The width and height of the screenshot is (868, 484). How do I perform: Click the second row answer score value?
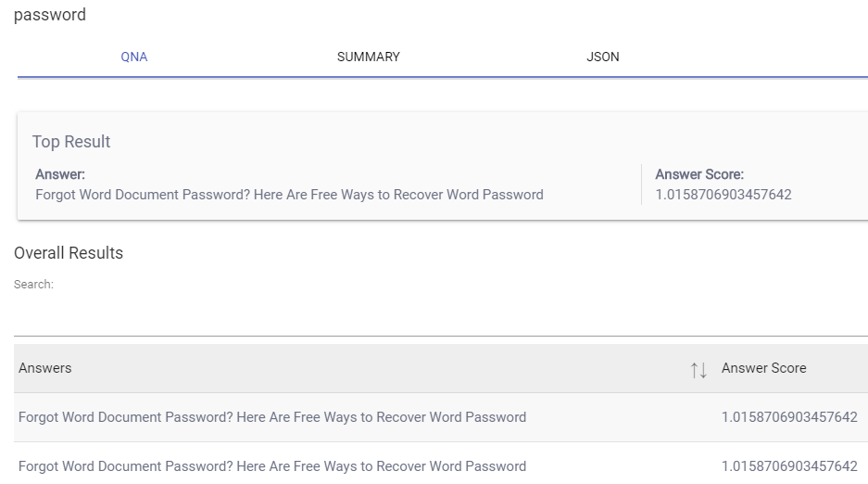click(789, 466)
